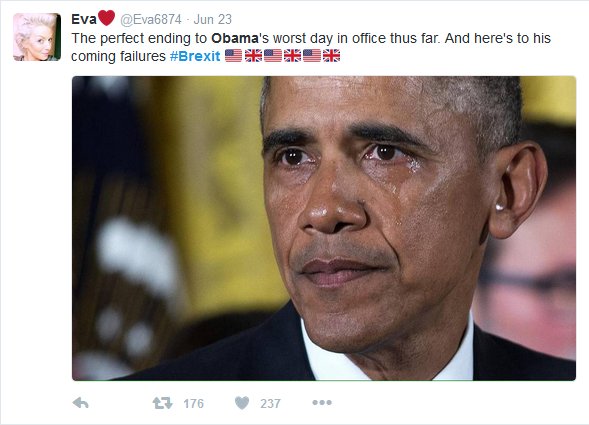Screen dimensions: 589x425
Task: Click the final UK flag emoji in tweet
Action: pos(331,56)
